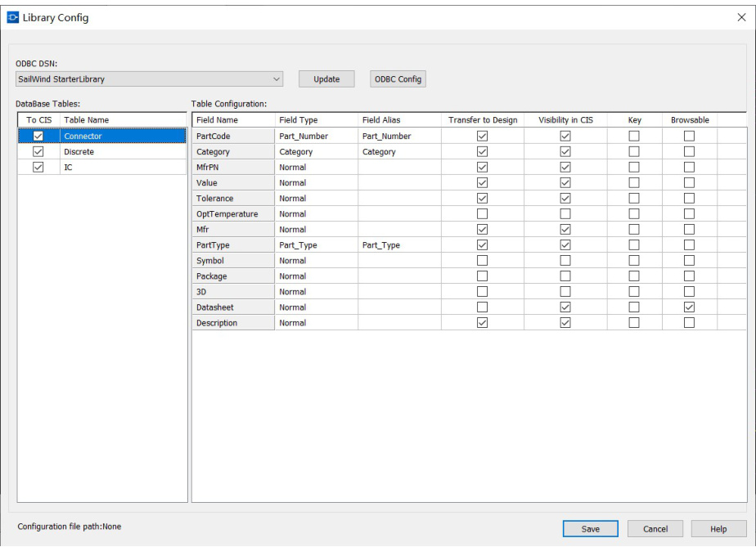Click the Library Config title bar icon
This screenshot has width=756, height=547.
(14, 17)
